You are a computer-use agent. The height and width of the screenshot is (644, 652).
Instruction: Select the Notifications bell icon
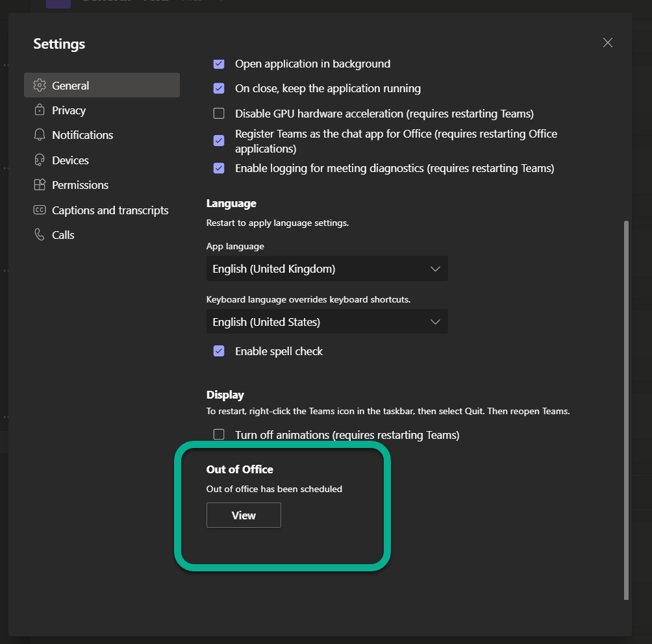click(x=40, y=134)
